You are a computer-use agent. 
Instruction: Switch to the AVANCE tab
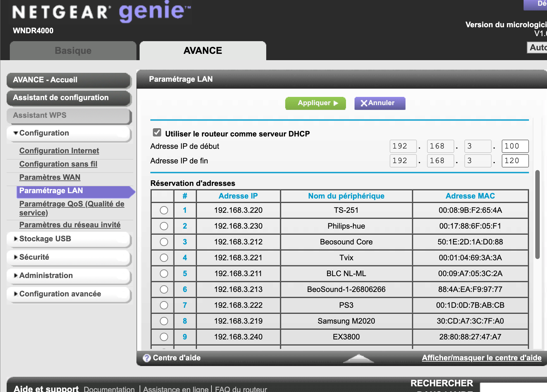coord(203,51)
